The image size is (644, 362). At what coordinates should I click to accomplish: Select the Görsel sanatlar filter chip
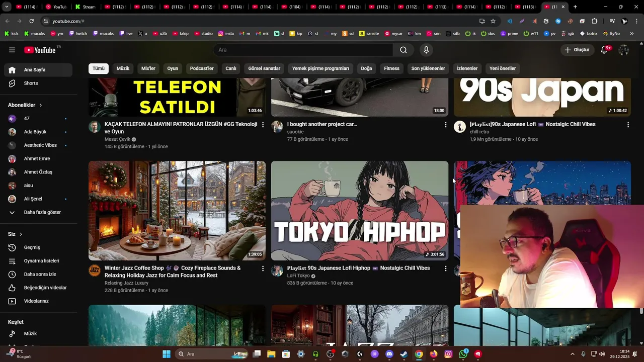coord(264,68)
